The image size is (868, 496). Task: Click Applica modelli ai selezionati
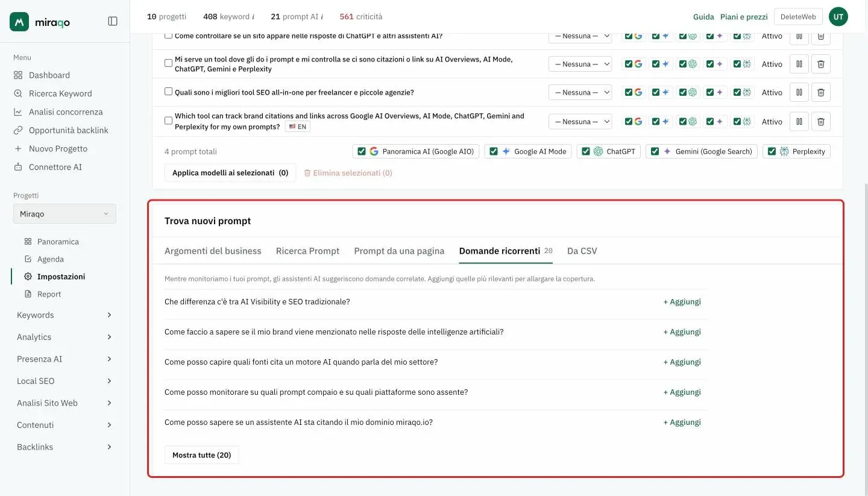click(x=230, y=173)
